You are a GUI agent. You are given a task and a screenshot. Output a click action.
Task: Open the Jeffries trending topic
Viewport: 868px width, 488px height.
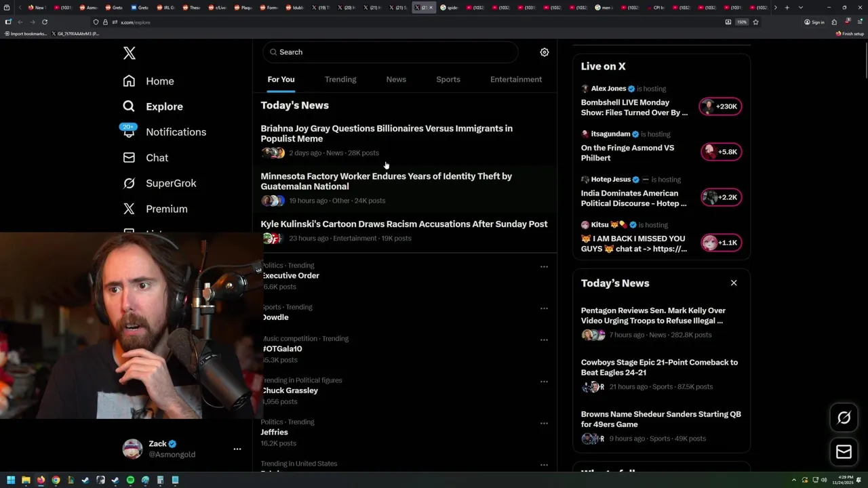[x=275, y=432]
